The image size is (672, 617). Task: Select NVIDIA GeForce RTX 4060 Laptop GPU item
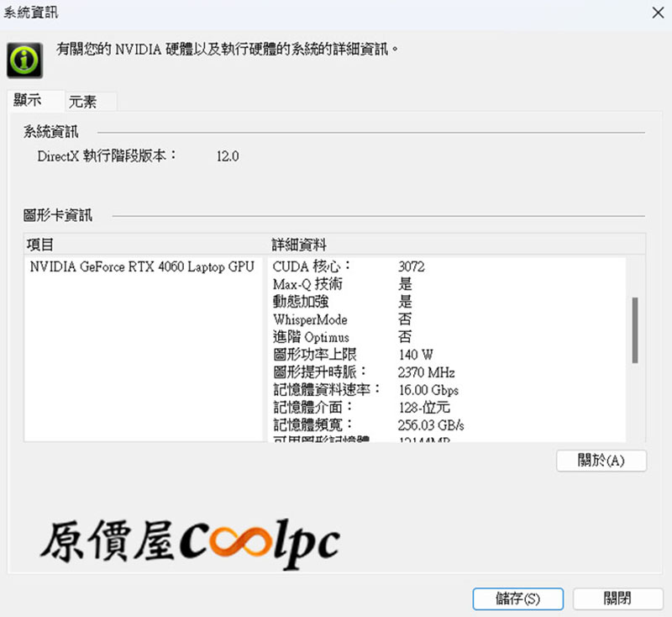141,266
